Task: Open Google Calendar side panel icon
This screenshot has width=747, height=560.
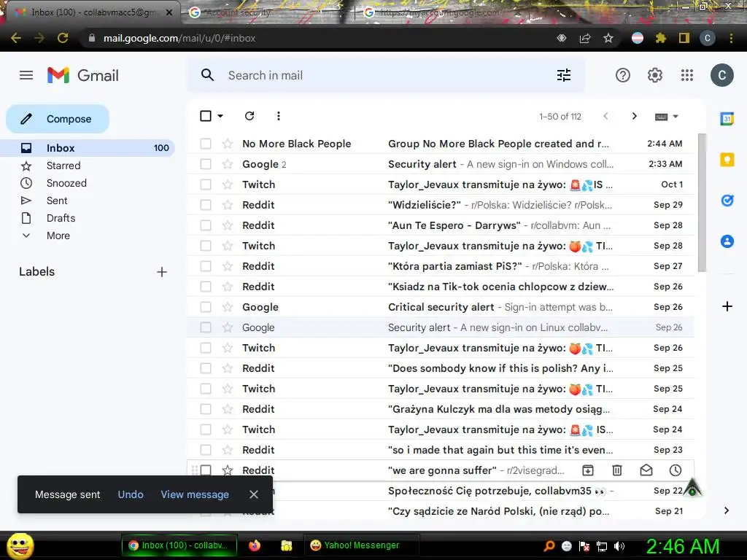Action: point(727,119)
